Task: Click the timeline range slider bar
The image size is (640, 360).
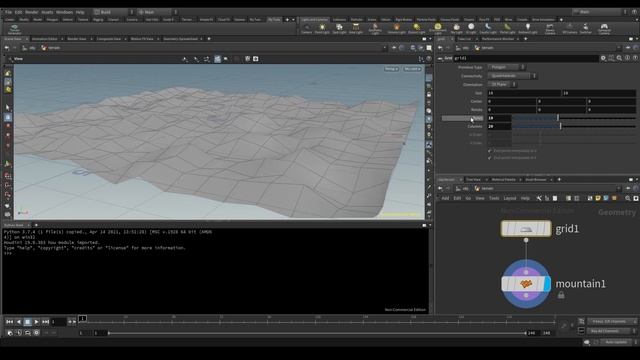Action: tap(317, 333)
